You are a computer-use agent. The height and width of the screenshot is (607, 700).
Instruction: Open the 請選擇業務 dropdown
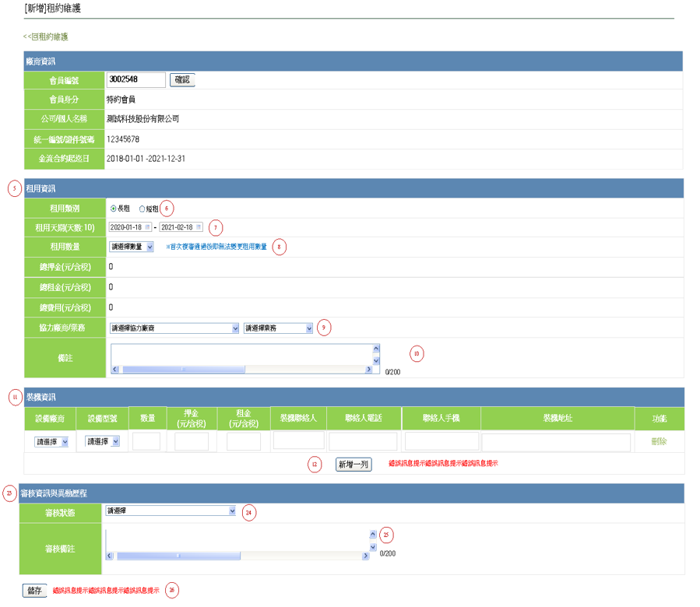278,328
